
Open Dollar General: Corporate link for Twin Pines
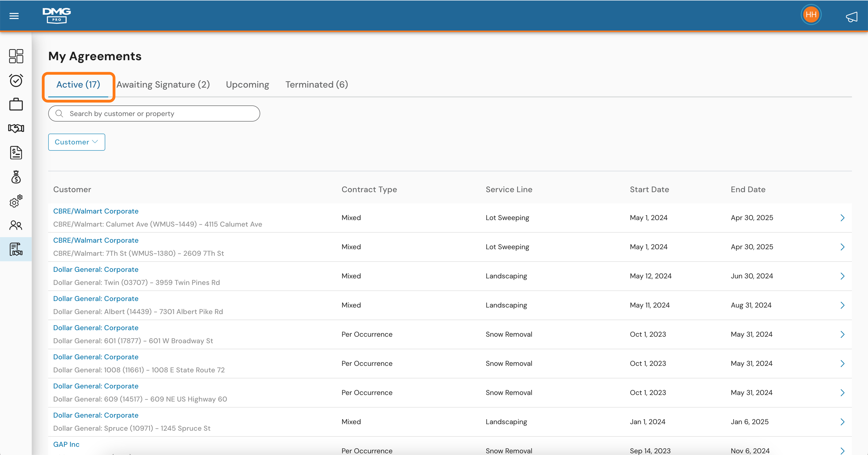pos(96,269)
